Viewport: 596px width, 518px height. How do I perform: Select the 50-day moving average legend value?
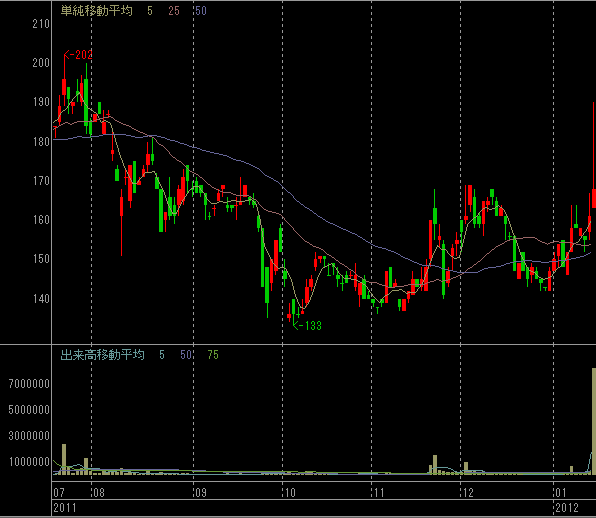click(x=201, y=11)
